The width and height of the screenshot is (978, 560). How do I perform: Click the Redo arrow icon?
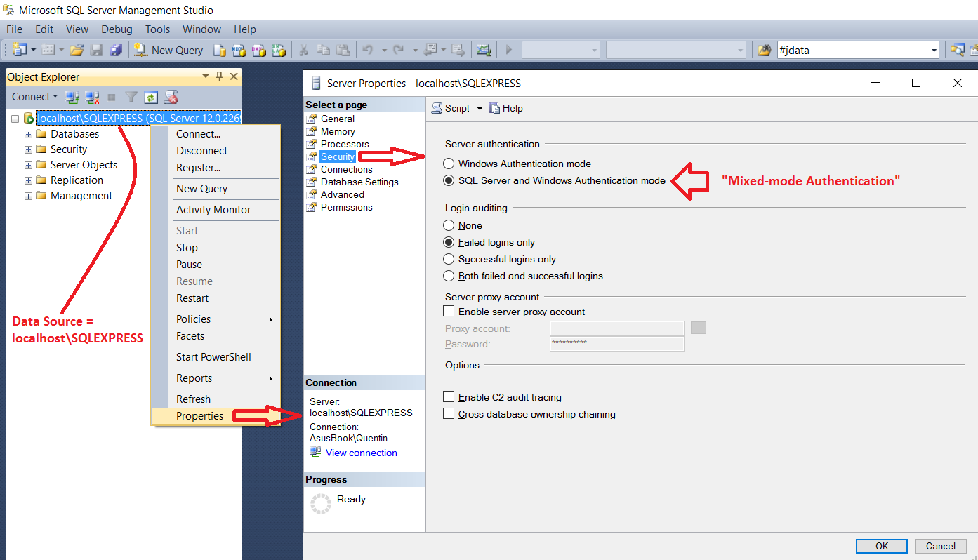tap(399, 50)
